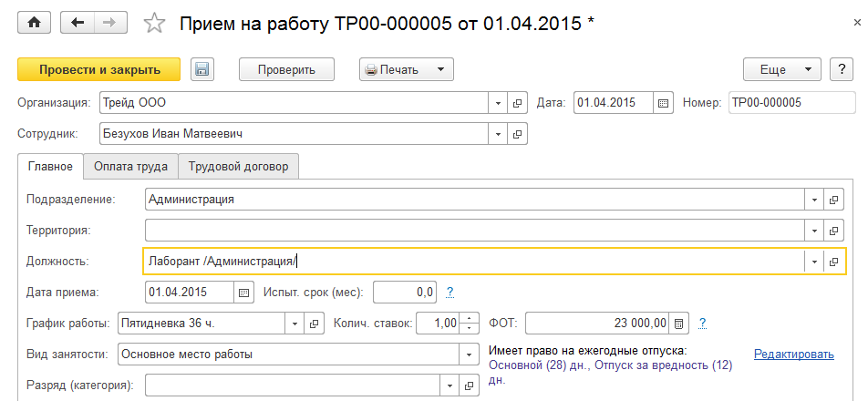Click into the Испыт. срок (мес) field

405,293
